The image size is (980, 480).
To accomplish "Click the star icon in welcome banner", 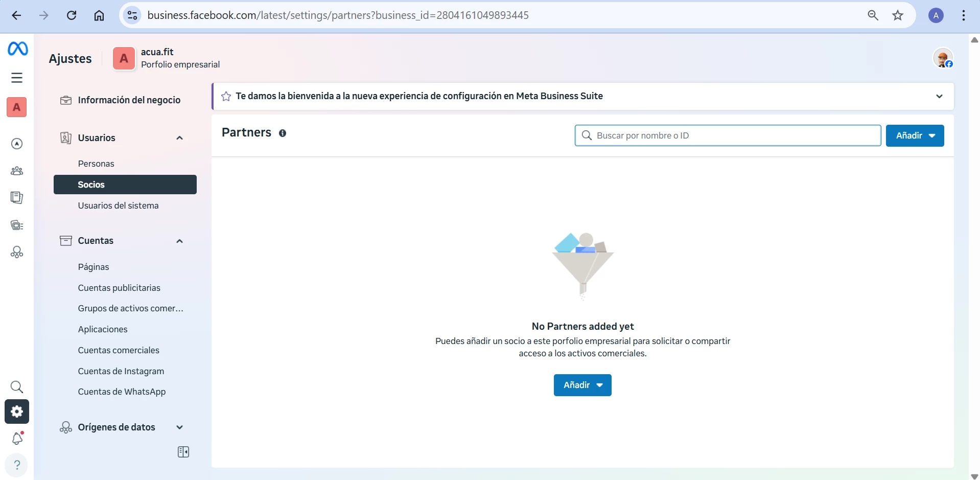I will [x=226, y=96].
